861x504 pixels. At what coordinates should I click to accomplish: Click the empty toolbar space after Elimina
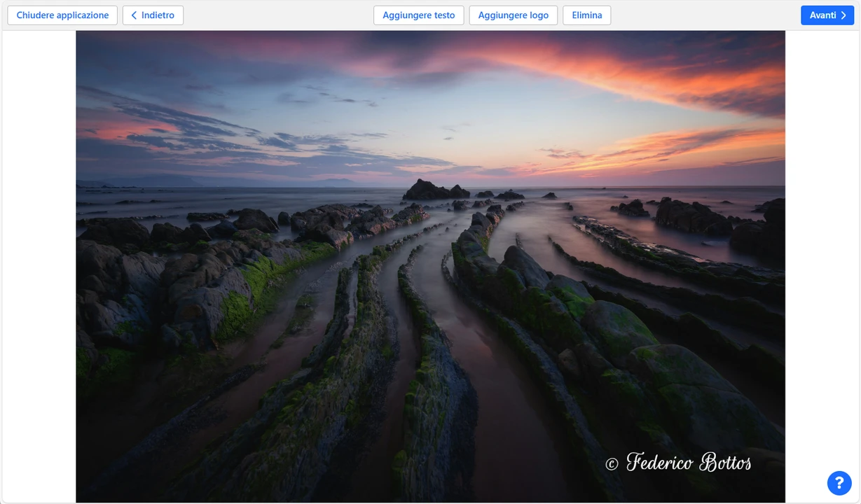(x=701, y=15)
